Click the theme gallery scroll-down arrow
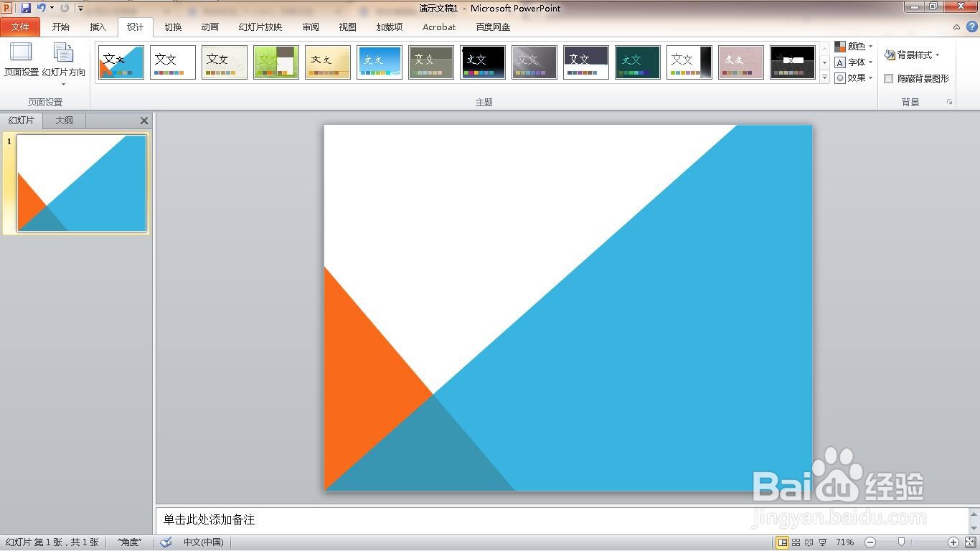This screenshot has height=551, width=980. [824, 62]
